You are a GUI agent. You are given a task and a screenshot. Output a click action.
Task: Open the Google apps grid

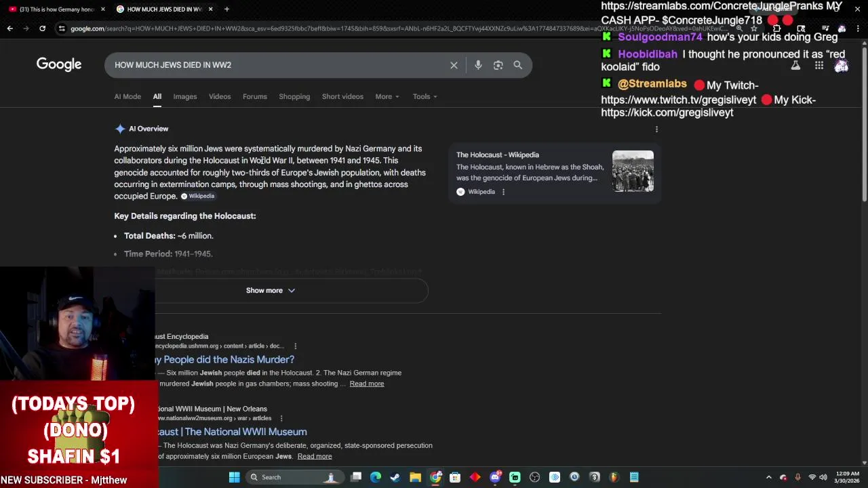[819, 66]
